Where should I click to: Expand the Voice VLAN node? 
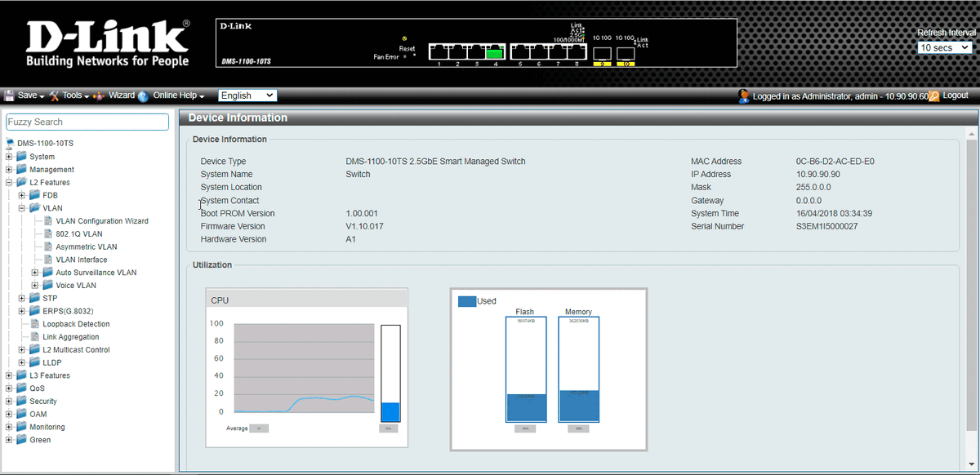click(35, 286)
